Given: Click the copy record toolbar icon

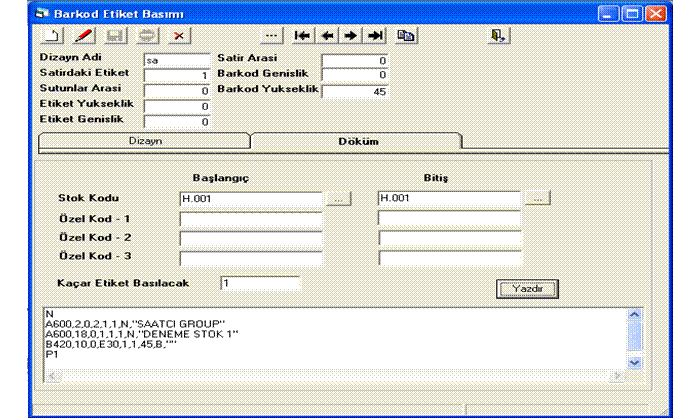Looking at the screenshot, I should tap(406, 36).
